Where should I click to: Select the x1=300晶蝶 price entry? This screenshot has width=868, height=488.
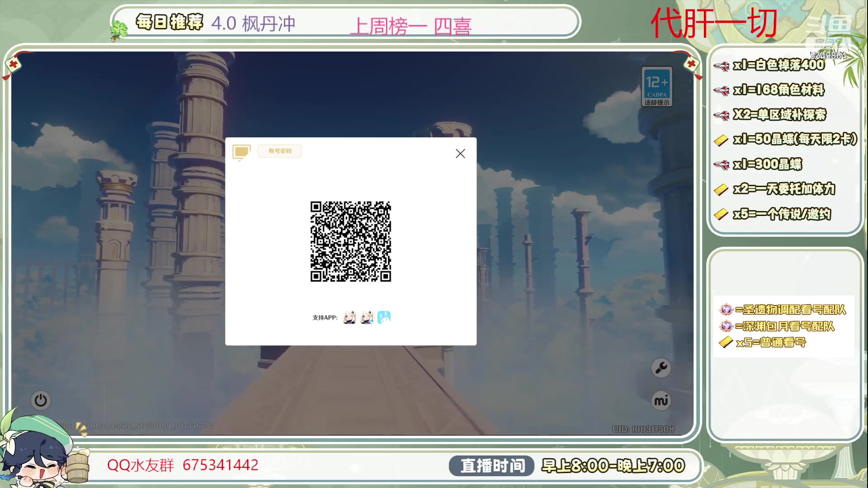coord(767,164)
